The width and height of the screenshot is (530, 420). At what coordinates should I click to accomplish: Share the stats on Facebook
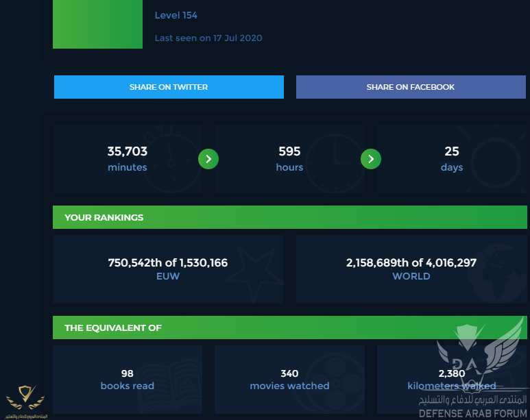click(x=411, y=87)
